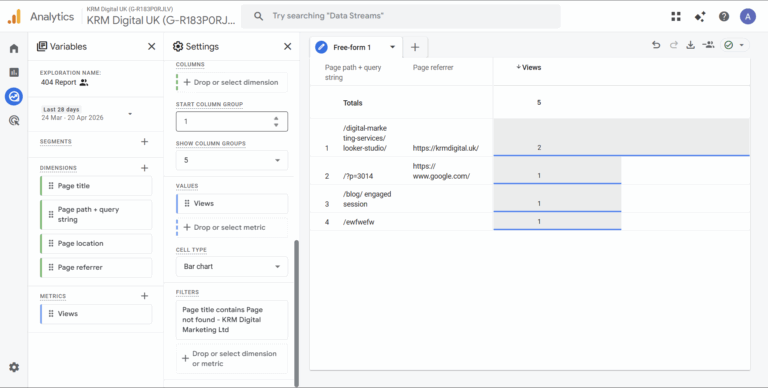The width and height of the screenshot is (768, 388).
Task: Click Drop or select dimension in Columns
Action: pyautogui.click(x=232, y=82)
